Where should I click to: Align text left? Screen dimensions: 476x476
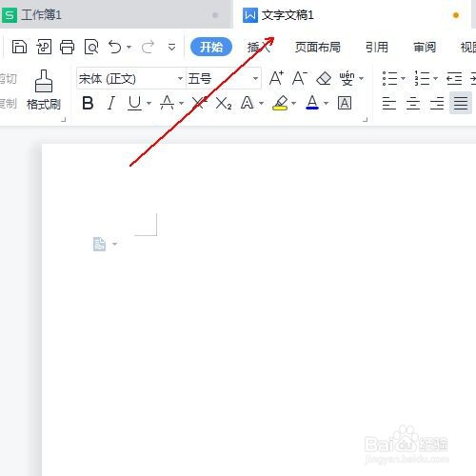(x=389, y=103)
